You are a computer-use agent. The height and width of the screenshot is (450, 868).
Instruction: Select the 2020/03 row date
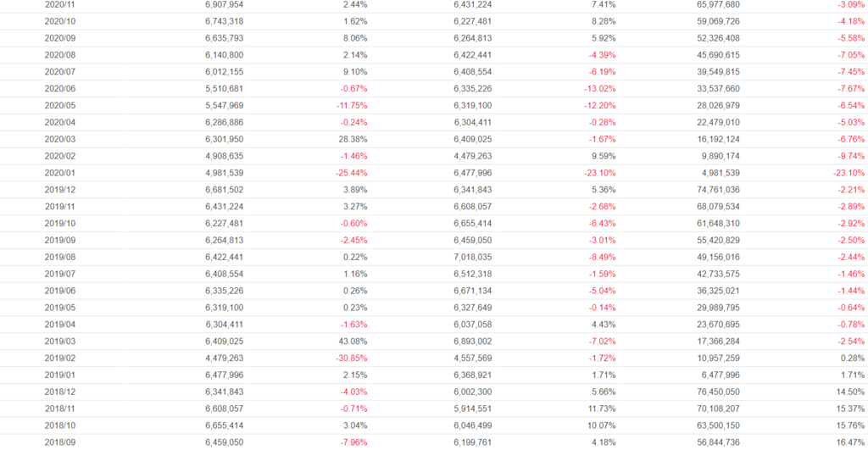pos(60,139)
